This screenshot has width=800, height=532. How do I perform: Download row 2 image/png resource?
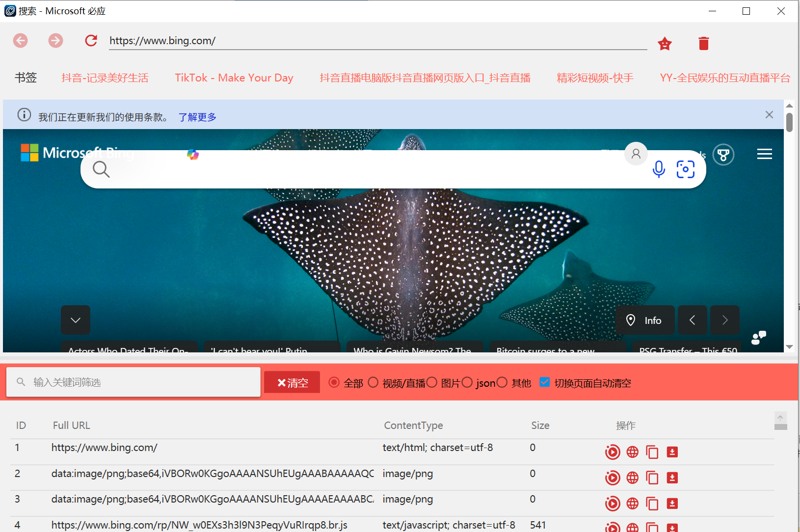tap(672, 478)
